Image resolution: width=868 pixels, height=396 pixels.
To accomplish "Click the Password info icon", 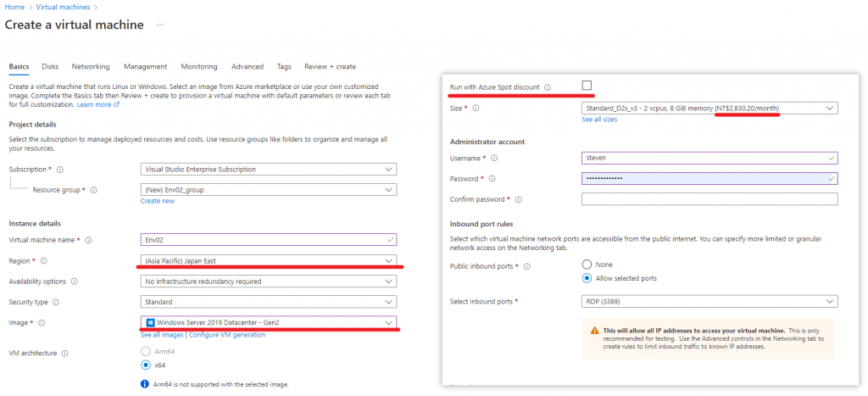I will click(492, 179).
